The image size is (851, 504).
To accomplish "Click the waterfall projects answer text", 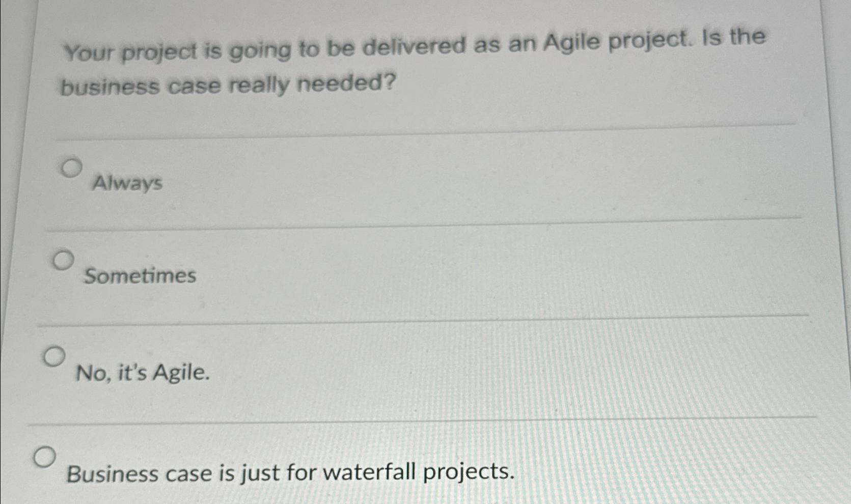I will (x=291, y=472).
